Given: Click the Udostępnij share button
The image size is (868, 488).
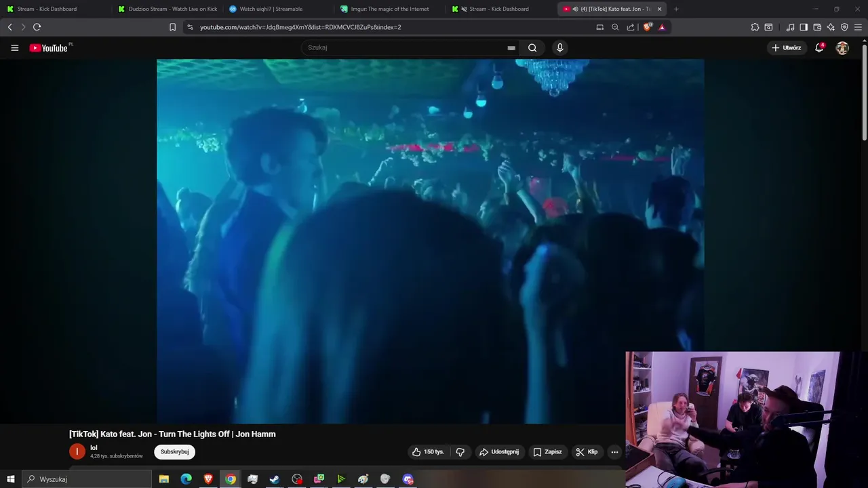Looking at the screenshot, I should (499, 452).
